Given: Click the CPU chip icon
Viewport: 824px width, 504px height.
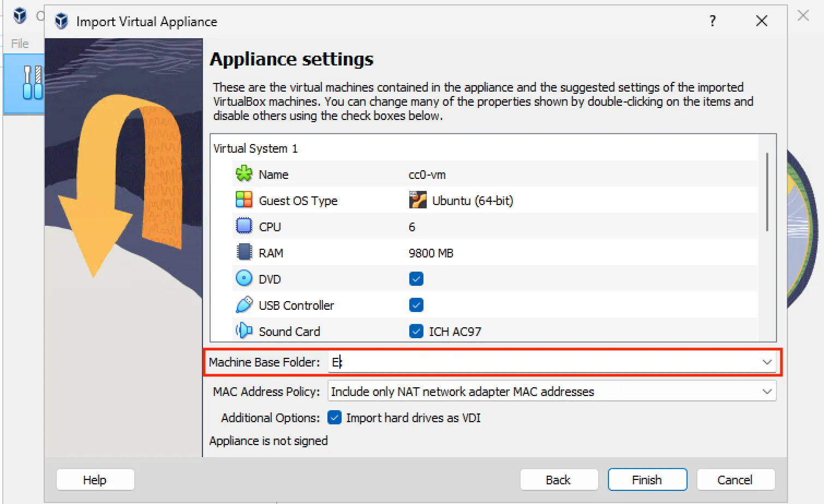Looking at the screenshot, I should click(x=244, y=226).
